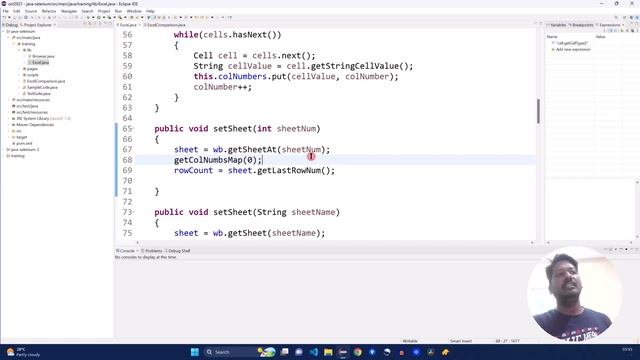Open the Refactor menu

pos(49,11)
